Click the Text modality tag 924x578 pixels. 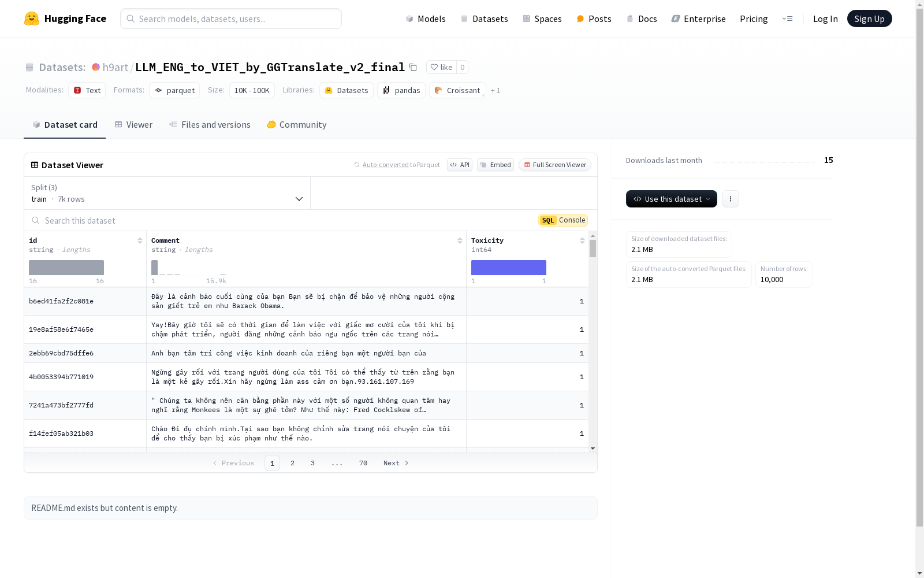click(87, 90)
